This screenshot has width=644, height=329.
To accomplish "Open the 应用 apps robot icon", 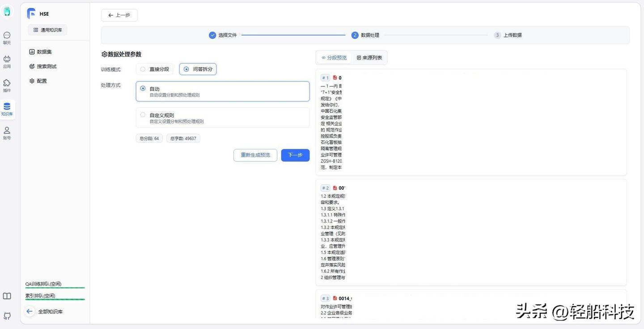I will [7, 62].
